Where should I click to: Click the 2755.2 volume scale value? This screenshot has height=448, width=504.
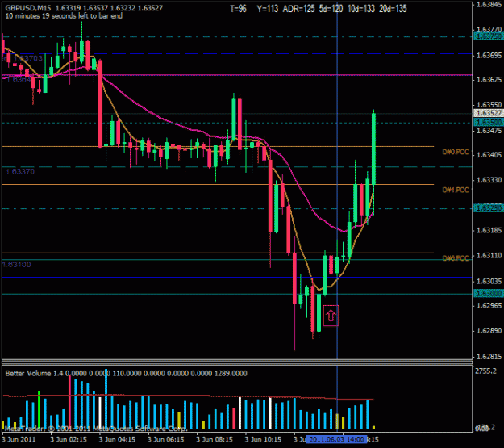[485, 371]
